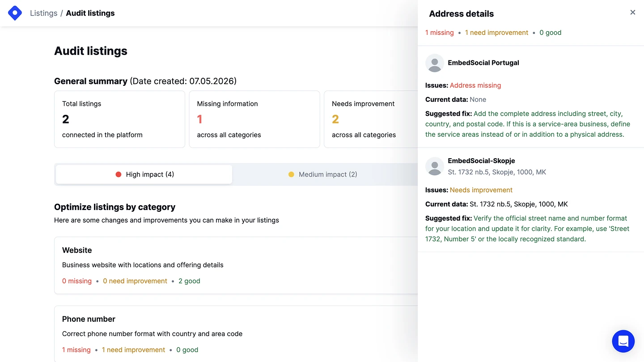Click '0 good' in Address details header
This screenshot has width=644, height=362.
[x=550, y=33]
